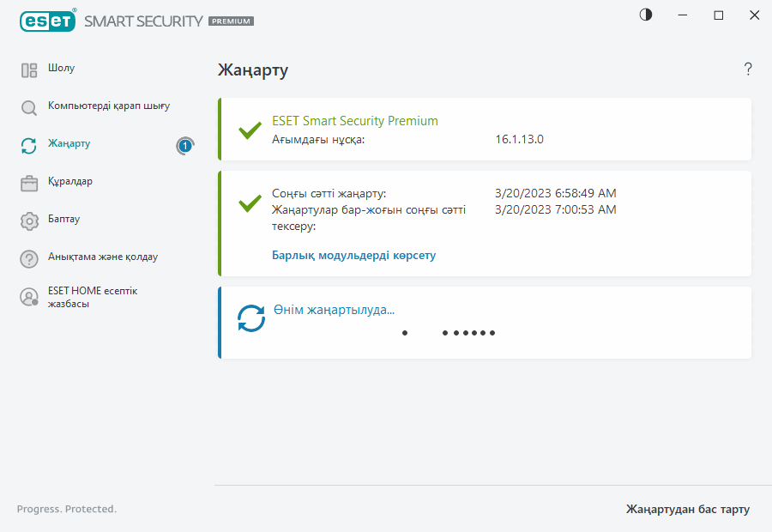Image resolution: width=772 pixels, height=532 pixels.
Task: Click the update notification badge showing 1
Action: click(185, 146)
